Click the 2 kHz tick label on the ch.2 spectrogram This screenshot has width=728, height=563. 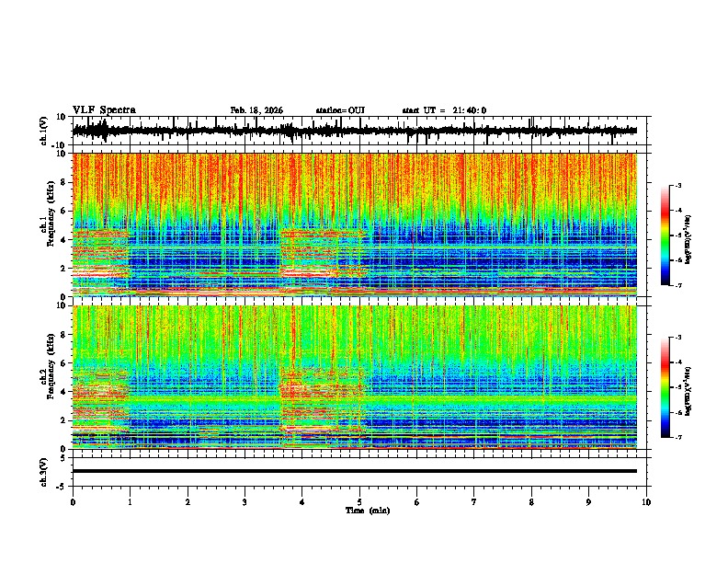(64, 420)
